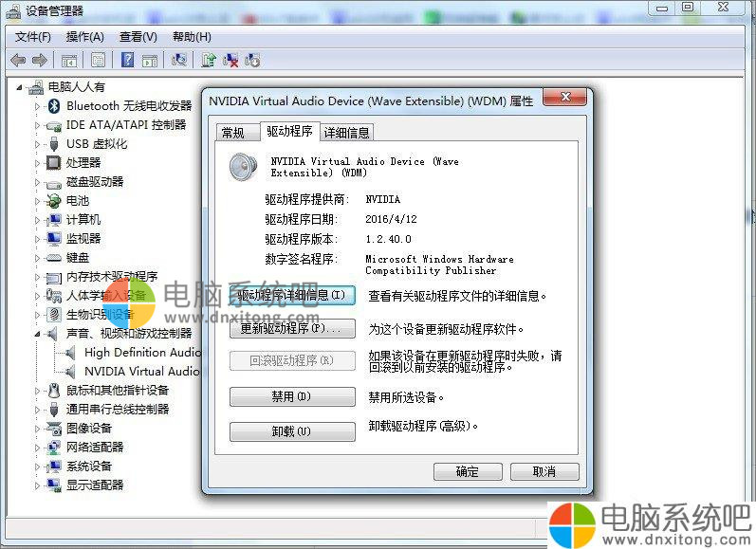The height and width of the screenshot is (549, 756).
Task: Open the 查看(V) menu
Action: click(x=138, y=37)
